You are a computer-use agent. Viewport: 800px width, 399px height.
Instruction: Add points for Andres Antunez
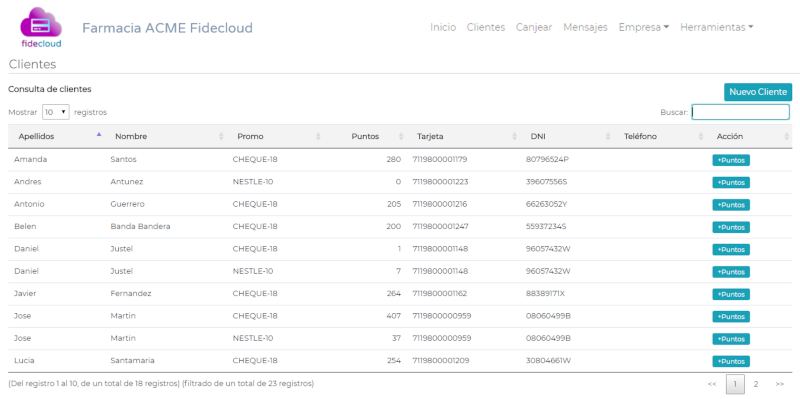(731, 183)
